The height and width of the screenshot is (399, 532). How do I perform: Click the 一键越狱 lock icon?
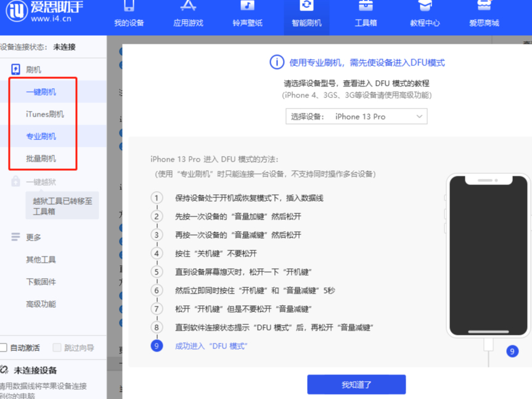[15, 181]
